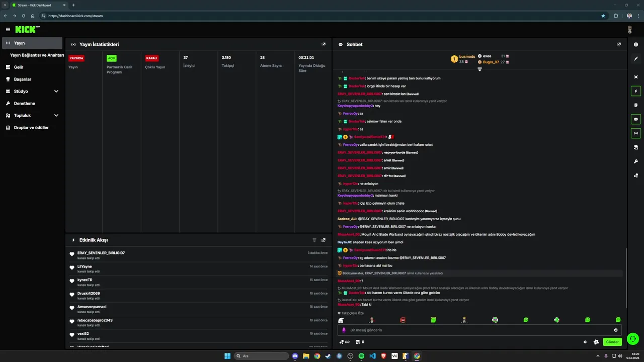Expand the Topluluk sidebar section

[32, 116]
